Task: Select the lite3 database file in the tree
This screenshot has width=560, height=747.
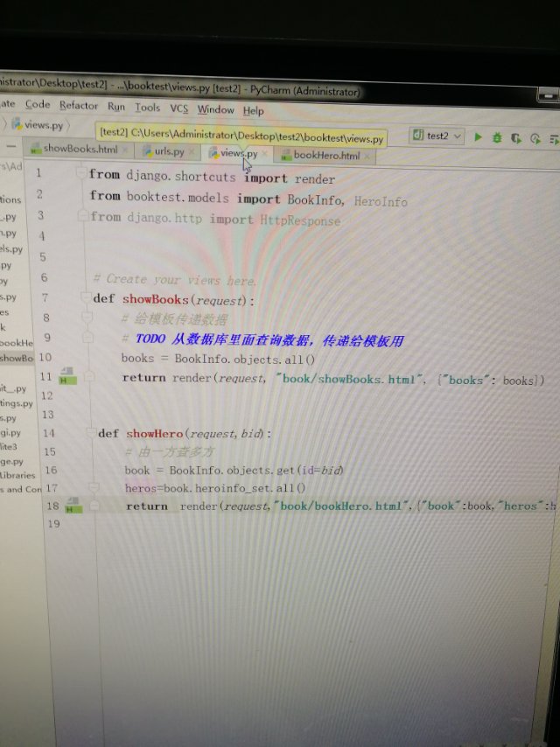Action: [9, 446]
